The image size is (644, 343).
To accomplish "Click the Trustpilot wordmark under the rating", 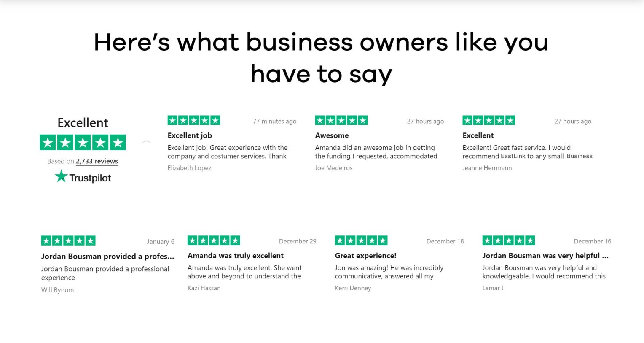I will click(x=90, y=177).
